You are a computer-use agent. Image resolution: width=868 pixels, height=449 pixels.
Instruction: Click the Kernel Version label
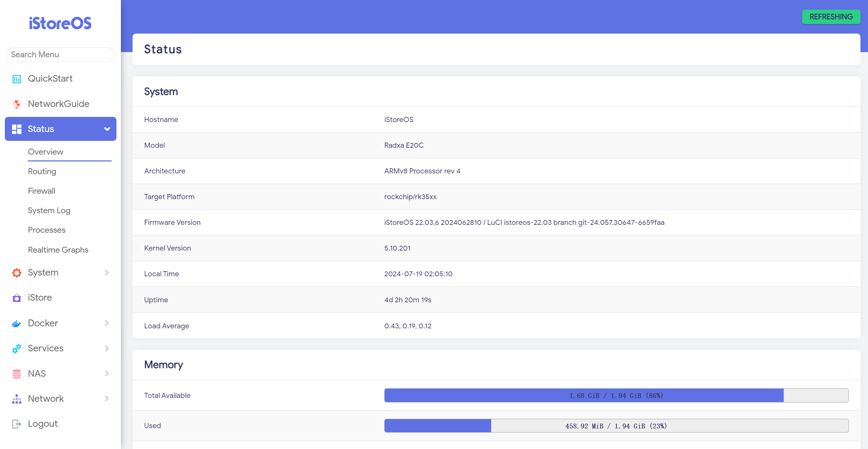[x=168, y=248]
